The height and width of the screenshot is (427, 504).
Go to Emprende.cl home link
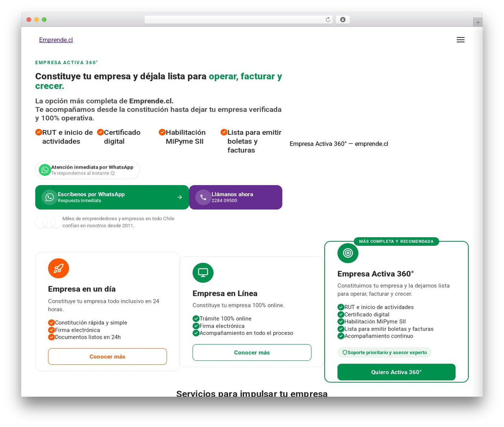pos(56,40)
